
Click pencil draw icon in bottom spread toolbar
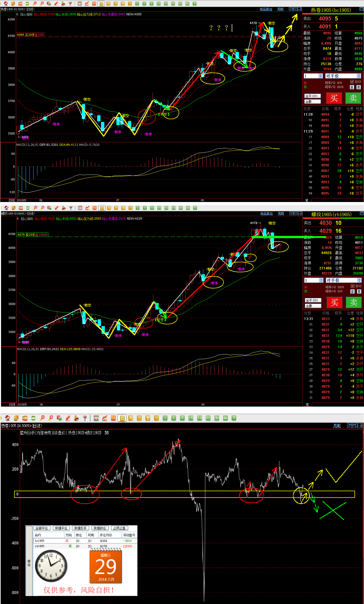point(68,418)
